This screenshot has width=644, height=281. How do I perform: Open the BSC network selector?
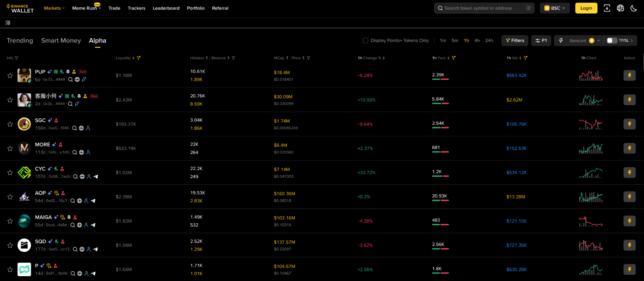click(x=554, y=8)
